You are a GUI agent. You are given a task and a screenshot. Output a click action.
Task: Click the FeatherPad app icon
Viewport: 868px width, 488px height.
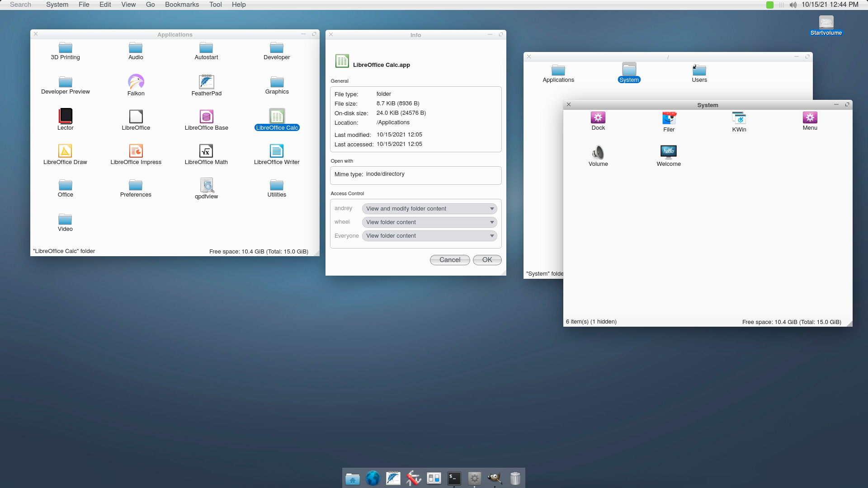coord(206,82)
